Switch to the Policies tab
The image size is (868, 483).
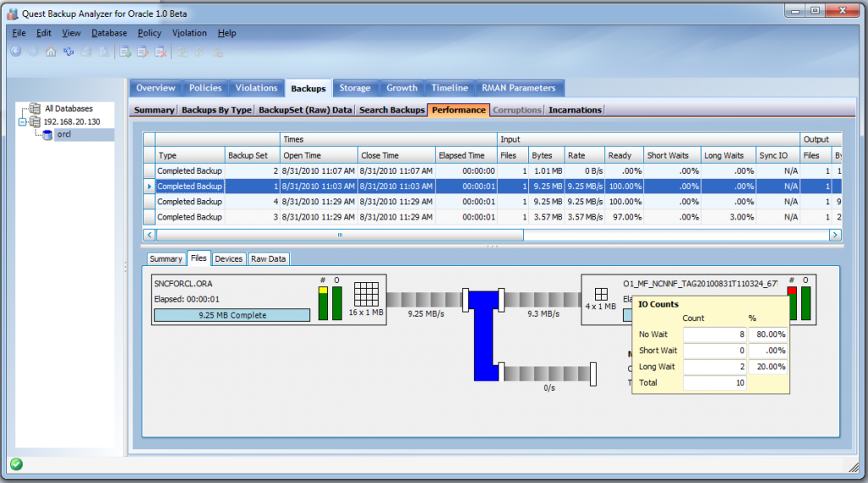pos(205,88)
